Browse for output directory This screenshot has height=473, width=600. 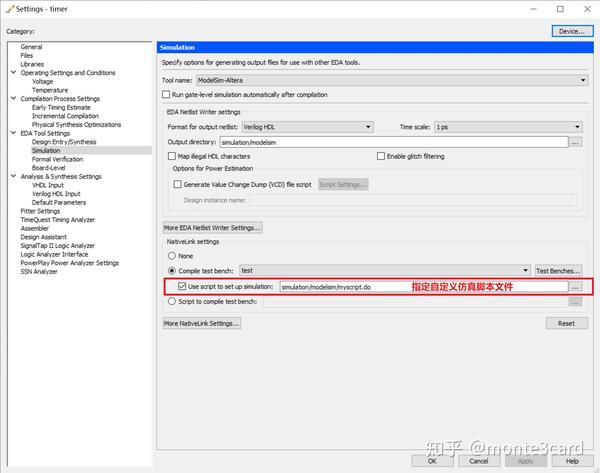(x=575, y=142)
